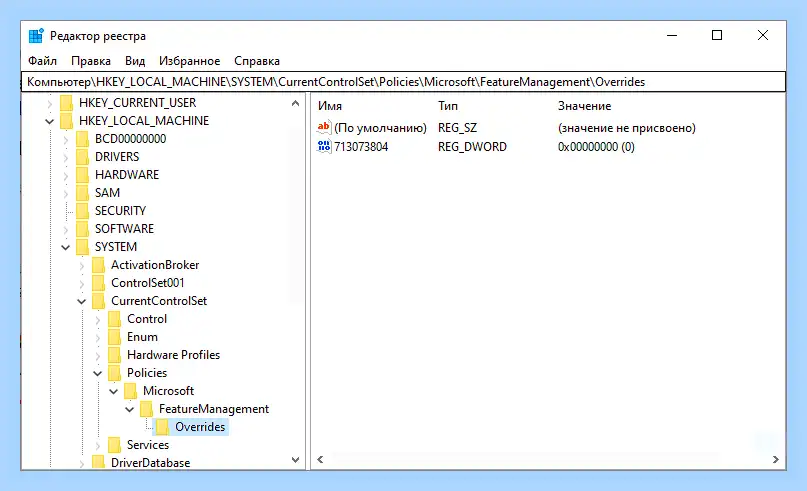Click the CurrentControlSet folder icon
Image resolution: width=807 pixels, height=491 pixels.
click(98, 301)
